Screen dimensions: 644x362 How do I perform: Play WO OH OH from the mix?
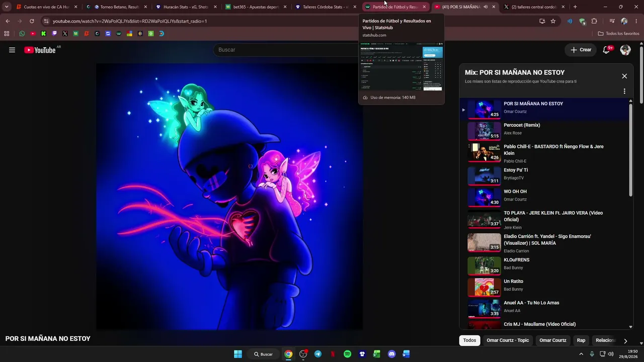[x=543, y=197]
